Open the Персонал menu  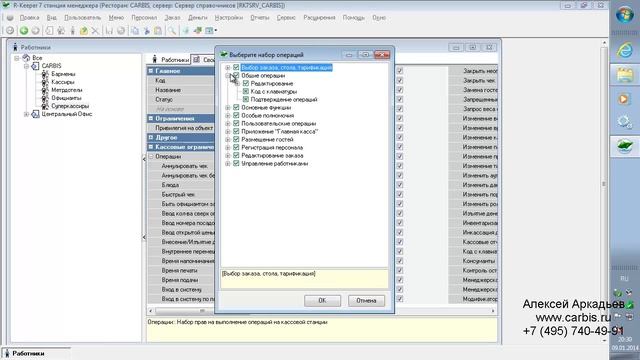pos(144,18)
